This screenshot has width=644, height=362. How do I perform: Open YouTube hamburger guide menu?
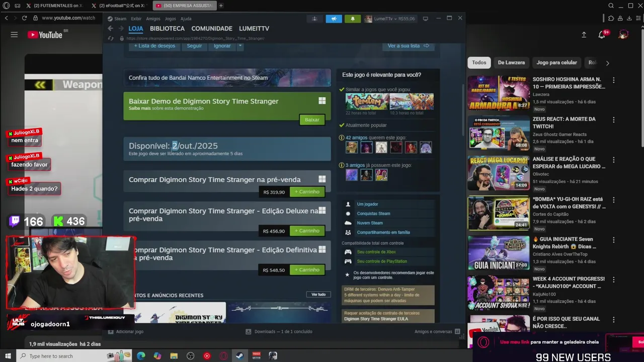pos(14,35)
